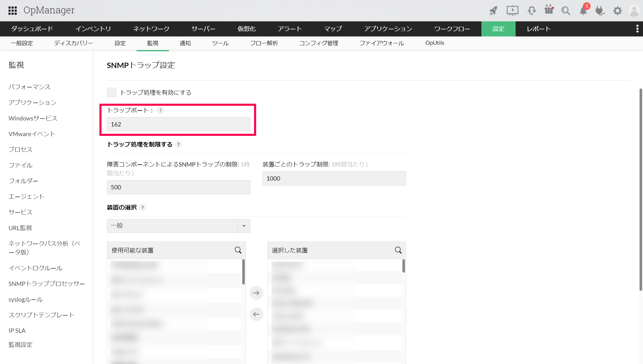
Task: Click the header search magnifier icon
Action: [x=565, y=11]
